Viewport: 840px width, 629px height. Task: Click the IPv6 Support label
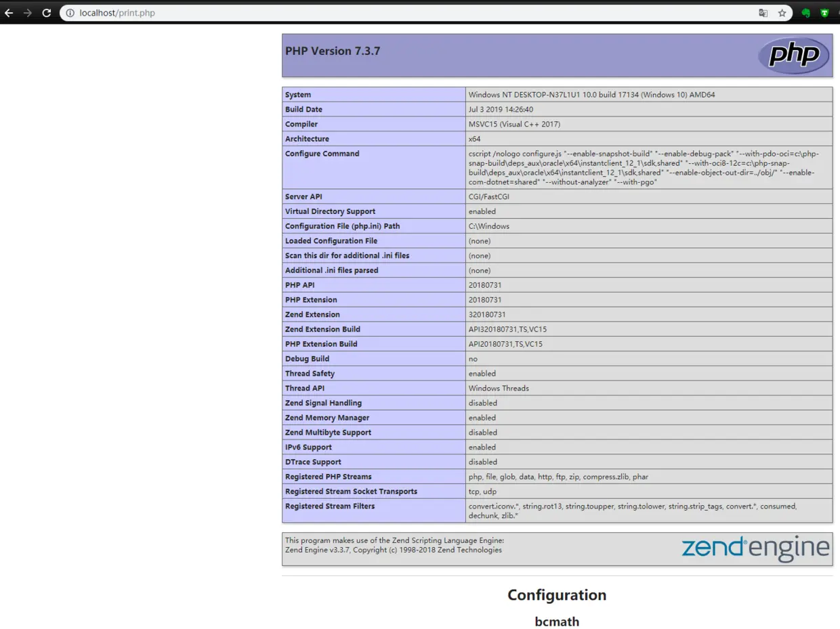click(x=309, y=447)
